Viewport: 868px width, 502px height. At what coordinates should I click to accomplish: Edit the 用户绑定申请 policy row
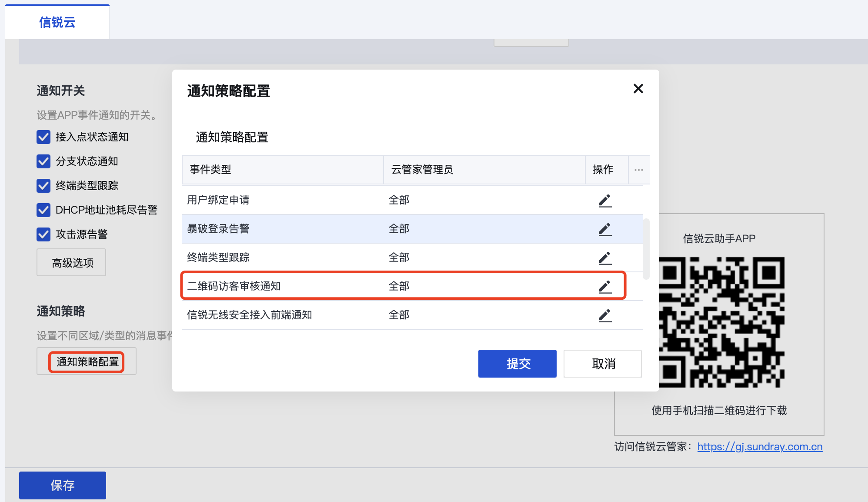605,201
